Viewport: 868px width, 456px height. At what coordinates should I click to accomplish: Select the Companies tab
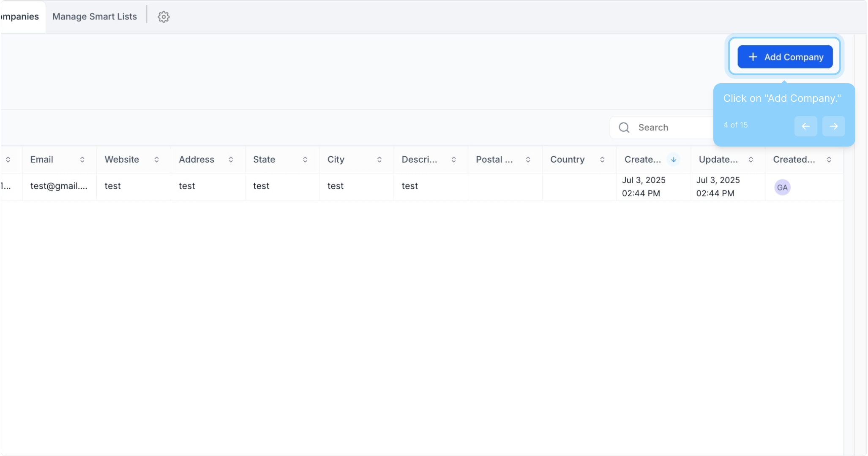[x=20, y=17]
